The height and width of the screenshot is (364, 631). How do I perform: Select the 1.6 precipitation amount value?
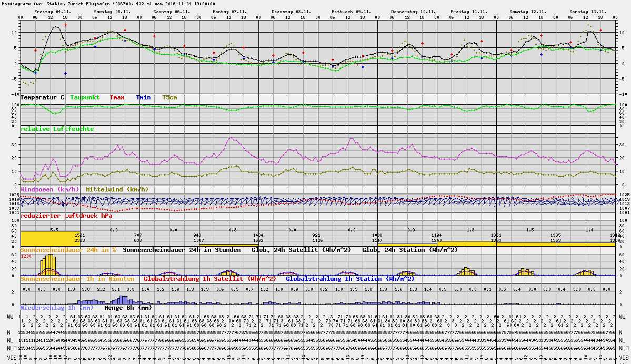coord(398,289)
